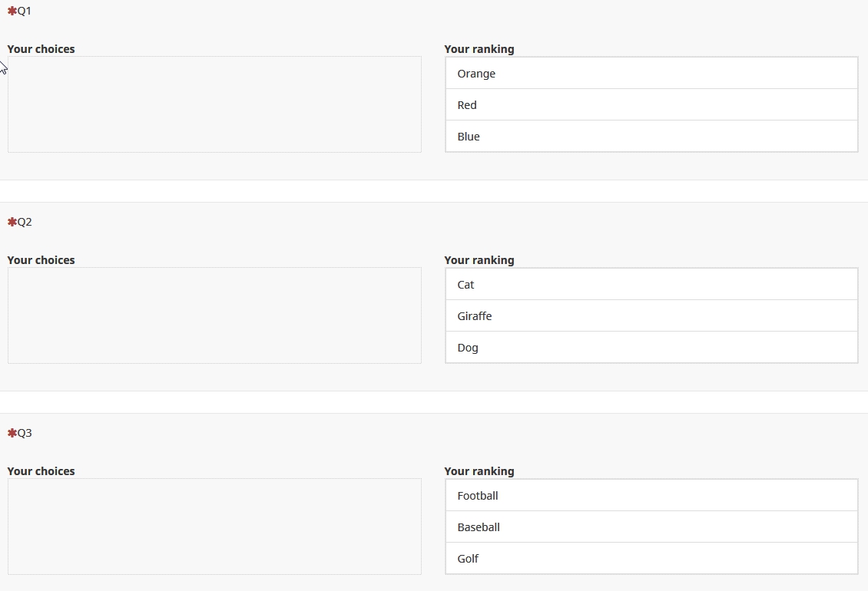Click the empty choices box under Q1
868x591 pixels.
(214, 104)
